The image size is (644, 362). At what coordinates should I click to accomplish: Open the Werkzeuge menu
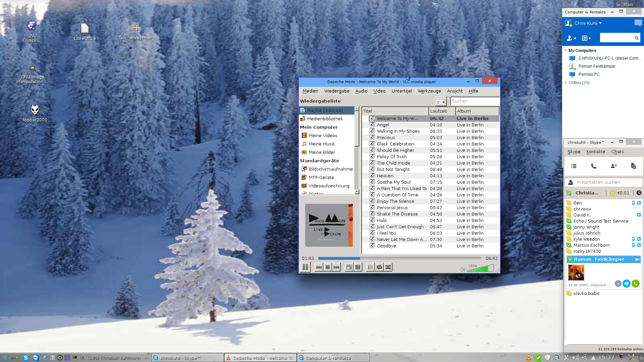[429, 91]
